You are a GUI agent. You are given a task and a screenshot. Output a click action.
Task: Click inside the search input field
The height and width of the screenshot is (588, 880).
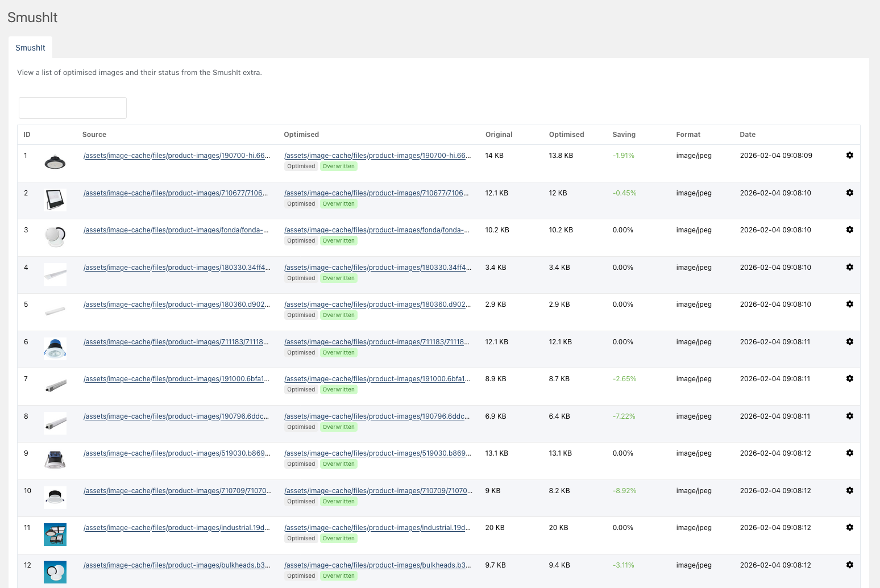point(72,108)
